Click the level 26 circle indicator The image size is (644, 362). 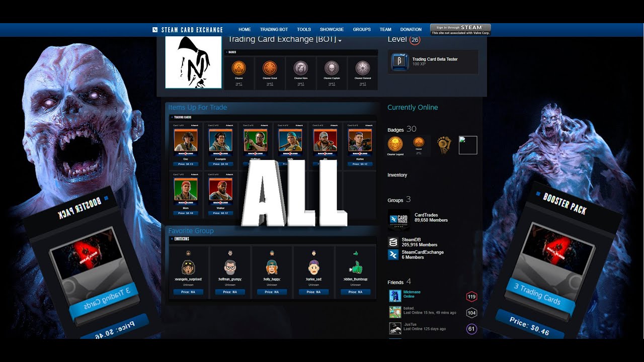click(x=415, y=40)
